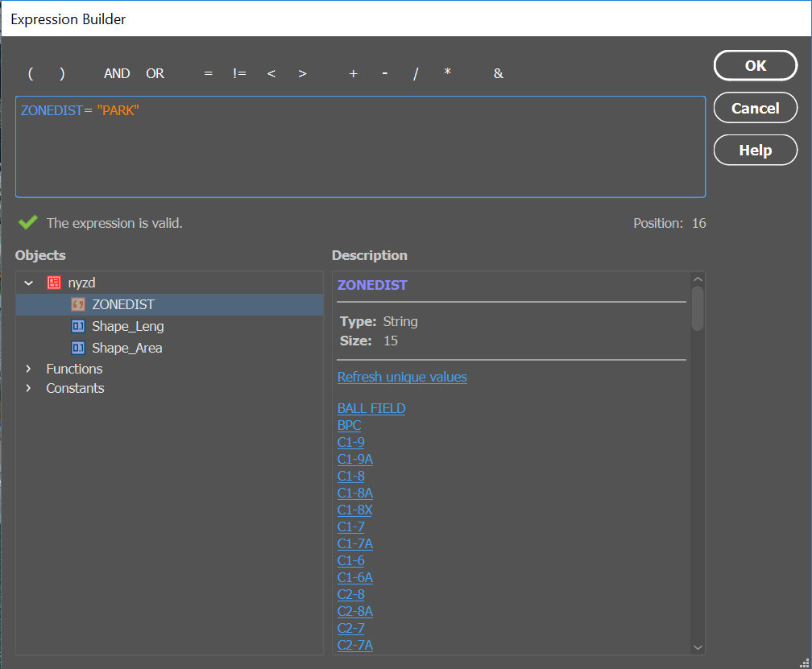Screen dimensions: 812x669
Task: Select the ZONEDIST field in Objects
Action: coord(170,305)
